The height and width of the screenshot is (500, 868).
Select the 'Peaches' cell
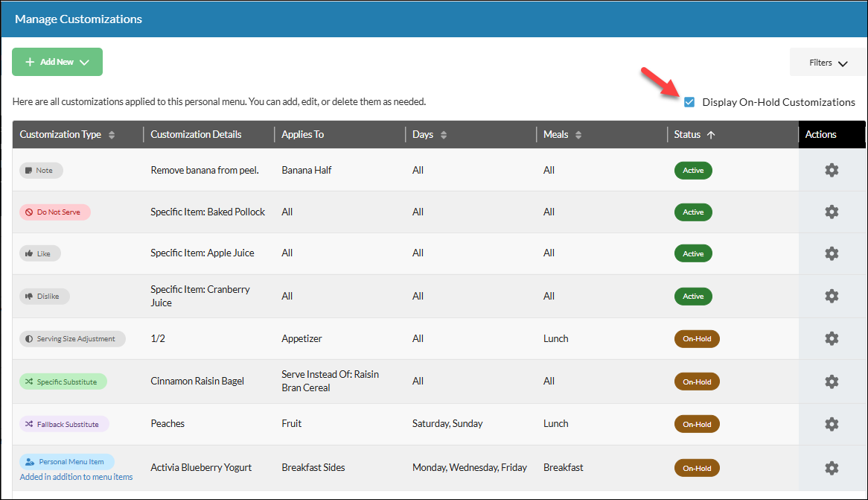[x=167, y=423]
